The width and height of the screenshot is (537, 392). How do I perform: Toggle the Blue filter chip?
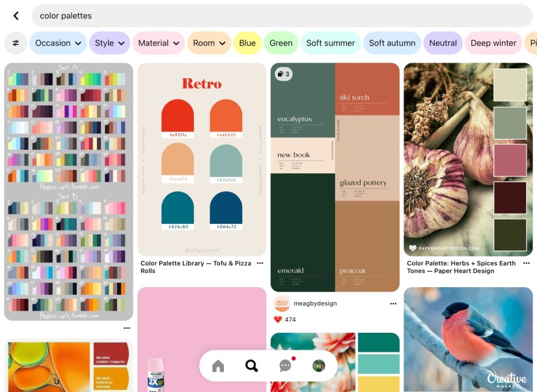click(x=247, y=43)
